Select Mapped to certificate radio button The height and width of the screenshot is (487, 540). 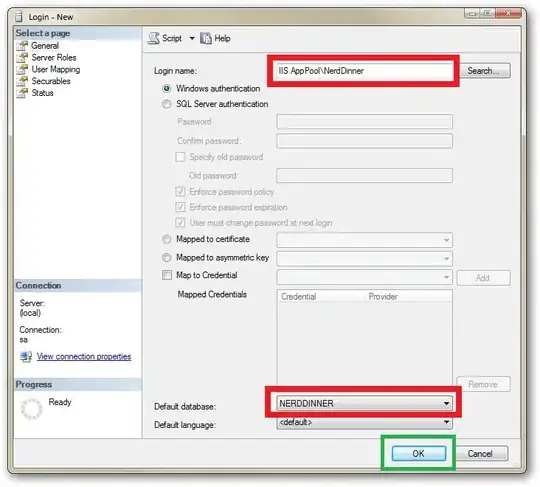[166, 239]
